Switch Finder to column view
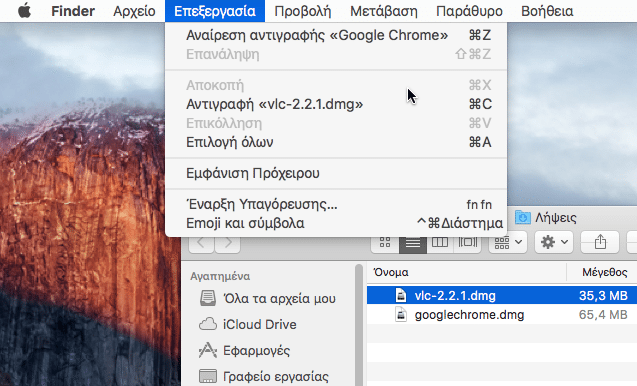The height and width of the screenshot is (386, 637). tap(440, 243)
